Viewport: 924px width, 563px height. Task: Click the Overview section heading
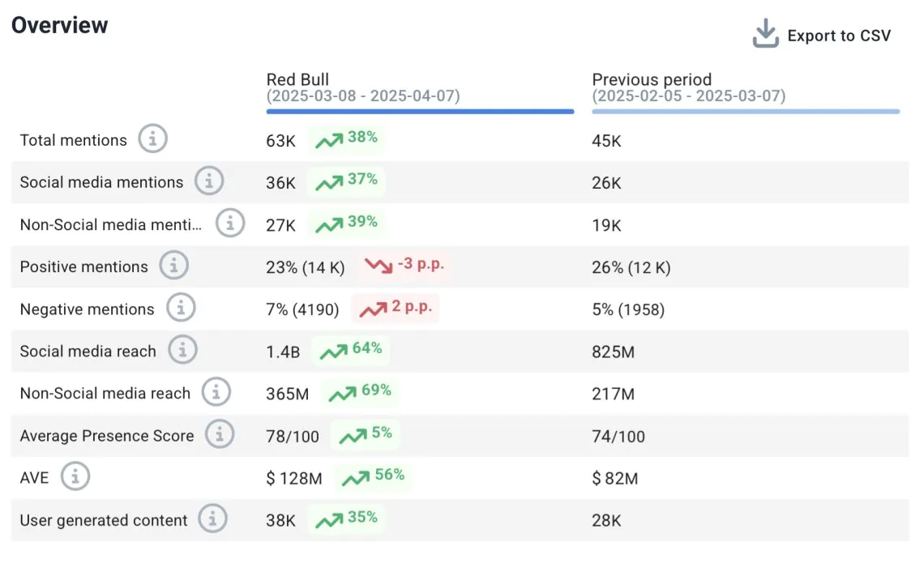(x=60, y=25)
